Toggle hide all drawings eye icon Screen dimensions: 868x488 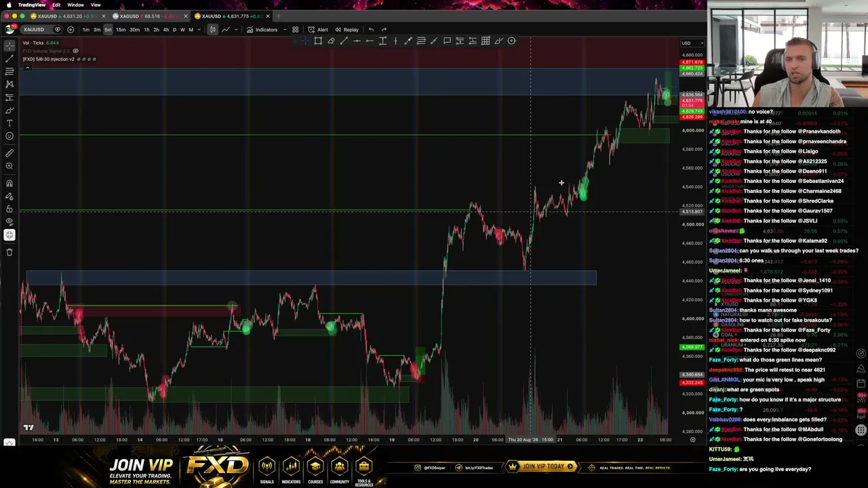tap(9, 222)
